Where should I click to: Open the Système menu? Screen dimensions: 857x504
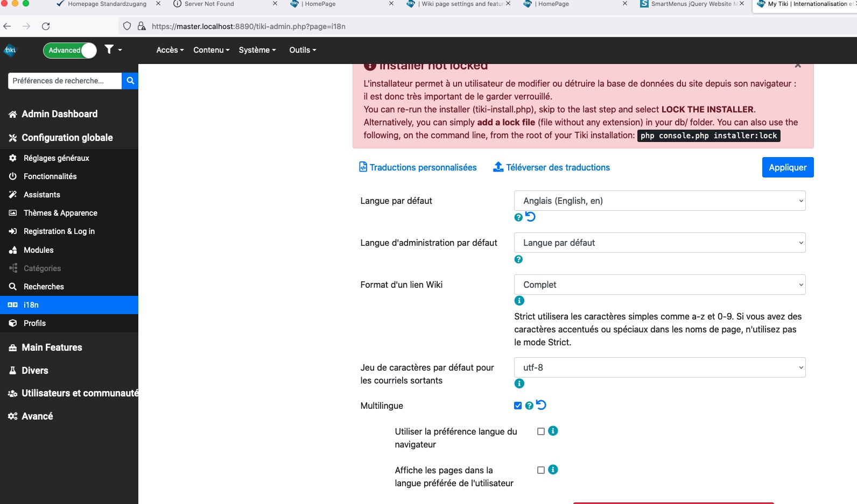click(x=257, y=50)
